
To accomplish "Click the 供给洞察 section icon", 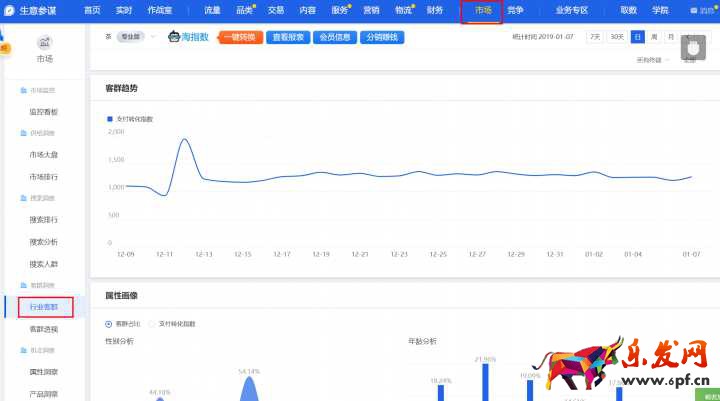I will 23,133.
